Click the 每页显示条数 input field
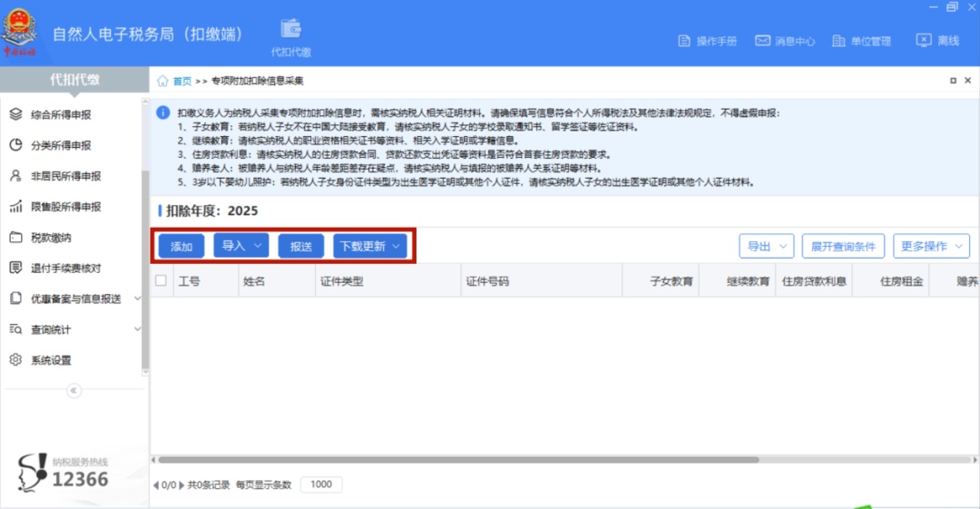980x509 pixels. pos(321,485)
